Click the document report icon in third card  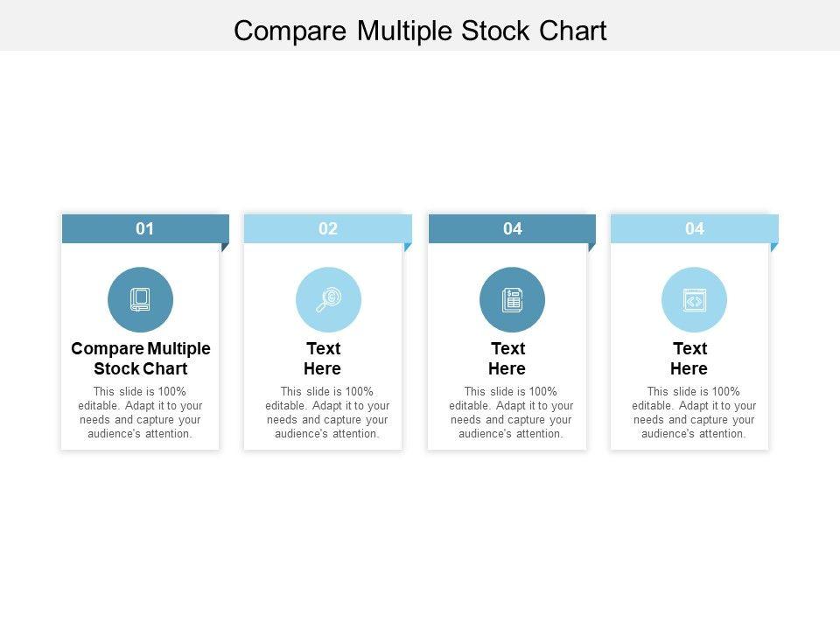click(x=512, y=300)
